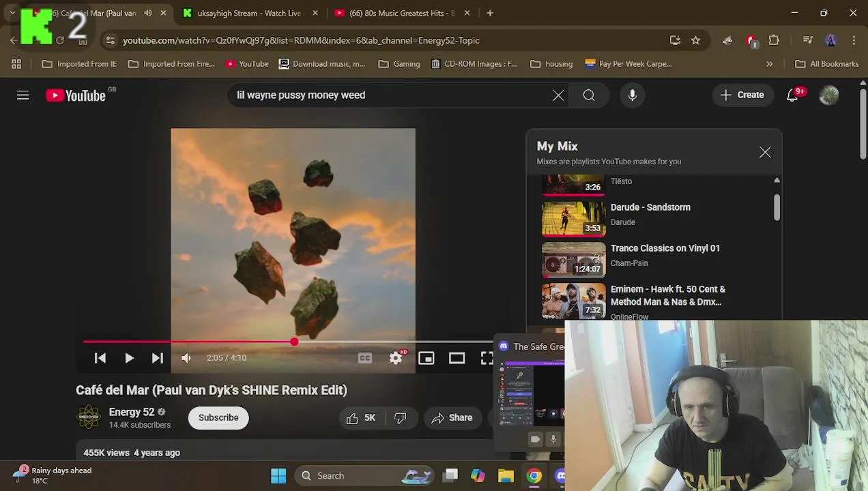Open YouTube notifications bell
868x491 pixels.
tap(792, 95)
